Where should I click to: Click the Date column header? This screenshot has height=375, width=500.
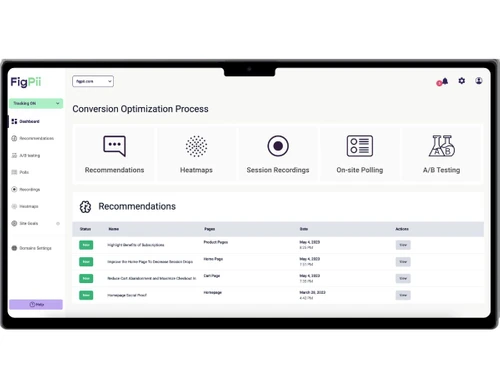pos(304,229)
